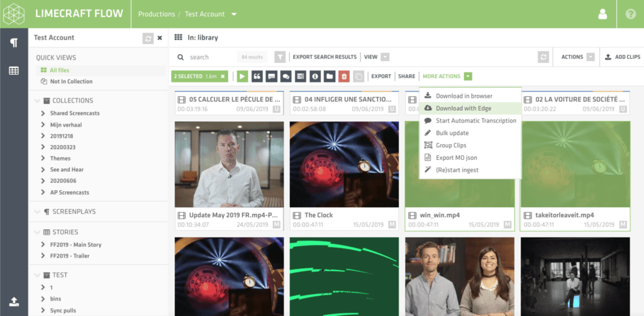Image resolution: width=644 pixels, height=316 pixels.
Task: Collapse the TEST section
Action: tap(38, 275)
